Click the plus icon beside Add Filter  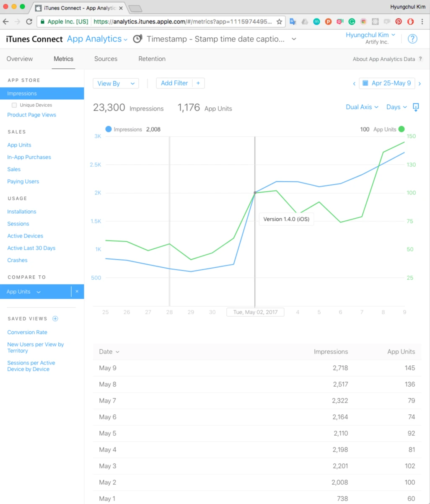(198, 83)
